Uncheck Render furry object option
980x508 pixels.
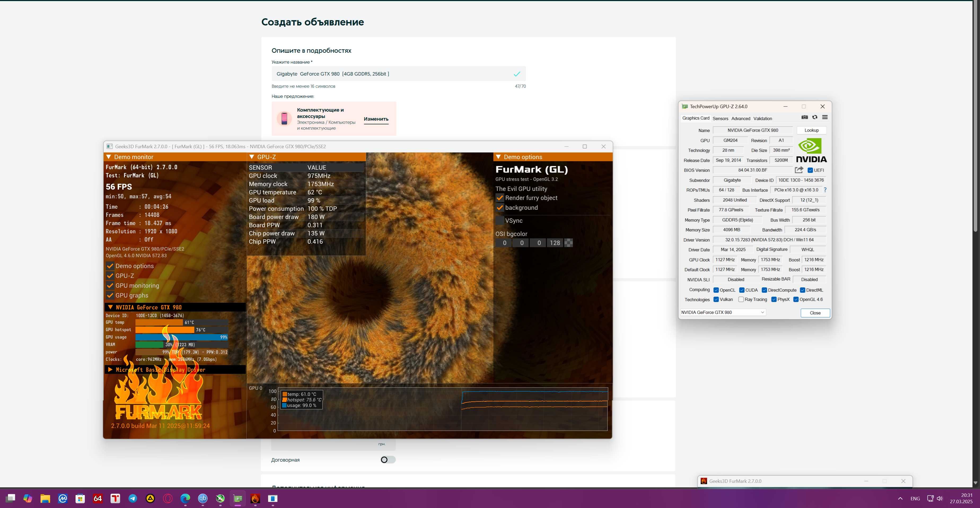tap(499, 198)
